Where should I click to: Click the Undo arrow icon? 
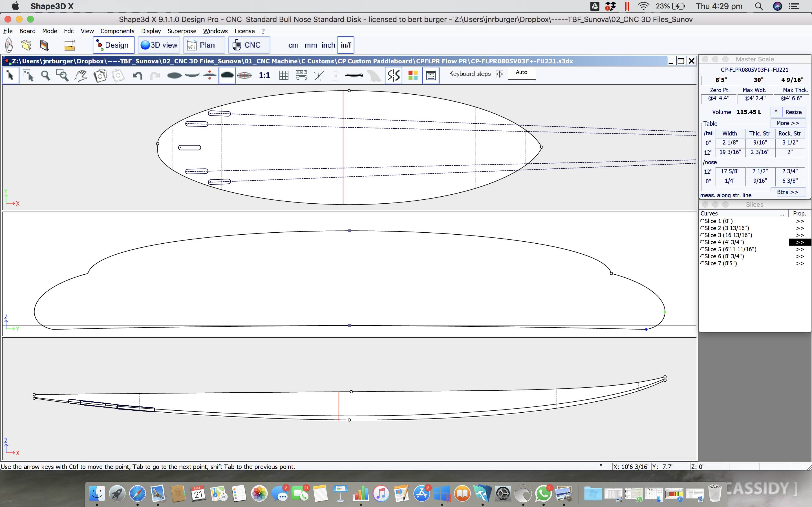[138, 75]
